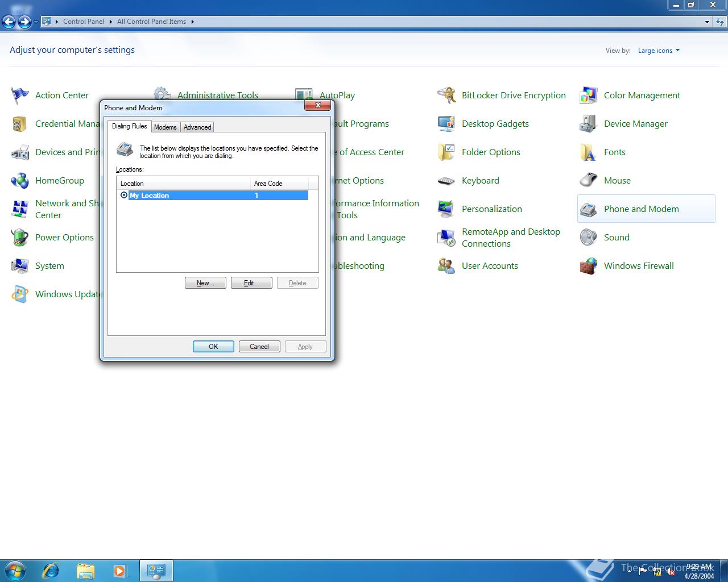Viewport: 728px width, 582px height.
Task: Open Device Manager icon
Action: [589, 124]
